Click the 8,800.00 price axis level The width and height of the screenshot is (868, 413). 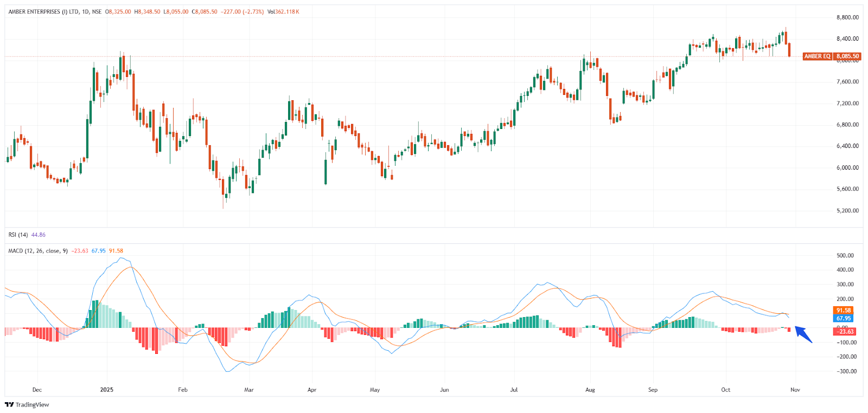point(847,17)
